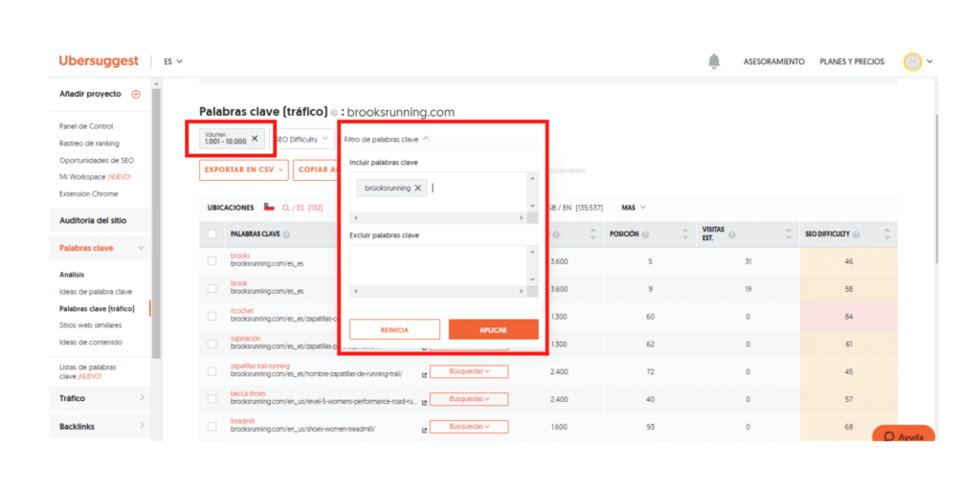Sort by VISITAS EST. column arrows
980x490 pixels.
[x=789, y=234]
